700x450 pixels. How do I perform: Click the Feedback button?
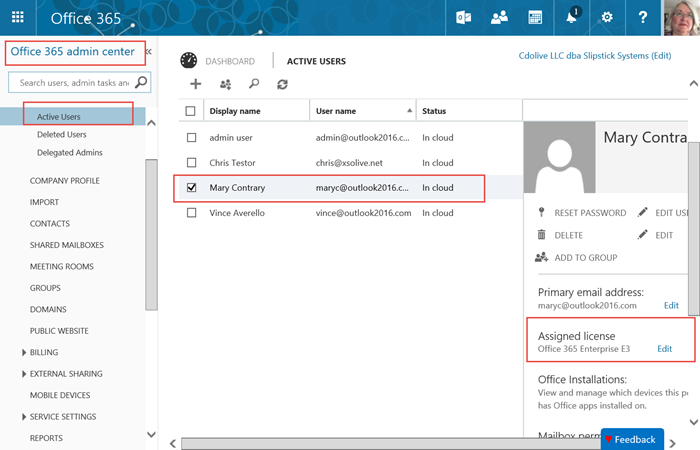630,439
